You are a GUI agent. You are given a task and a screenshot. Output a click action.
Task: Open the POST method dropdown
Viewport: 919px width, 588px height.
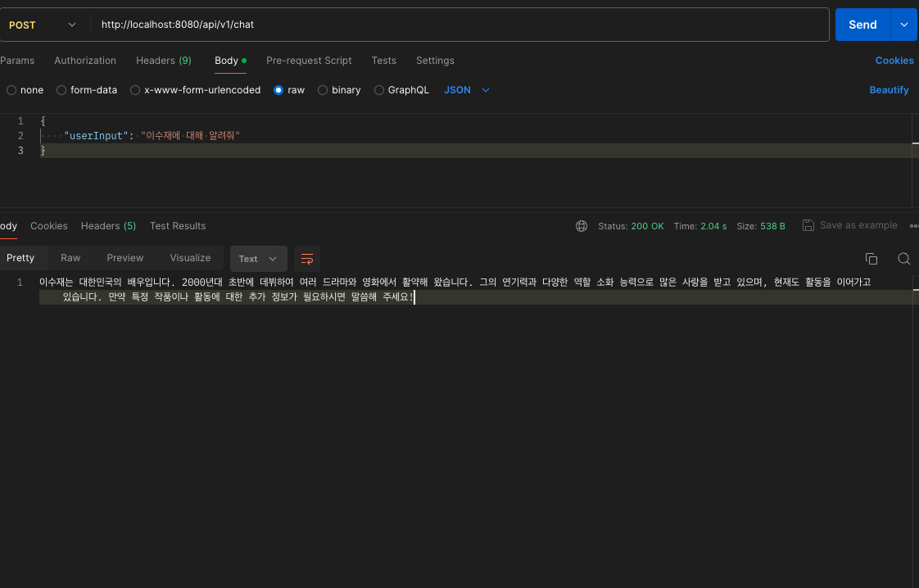43,25
